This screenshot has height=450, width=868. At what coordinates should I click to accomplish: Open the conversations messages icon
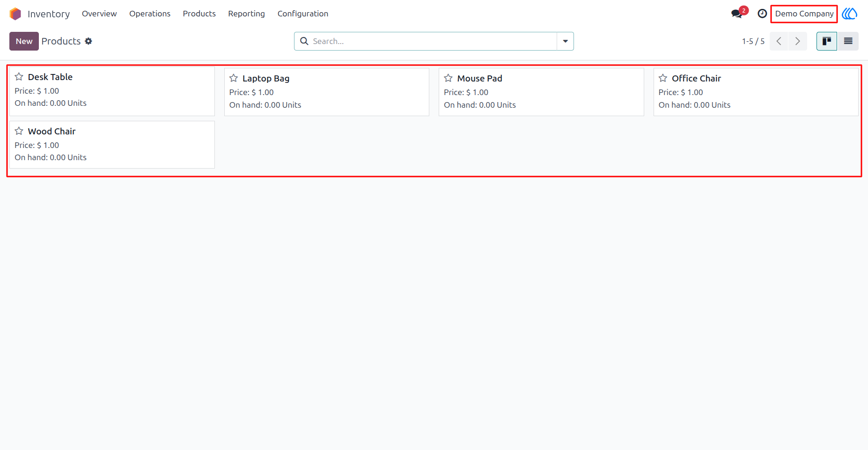(737, 14)
